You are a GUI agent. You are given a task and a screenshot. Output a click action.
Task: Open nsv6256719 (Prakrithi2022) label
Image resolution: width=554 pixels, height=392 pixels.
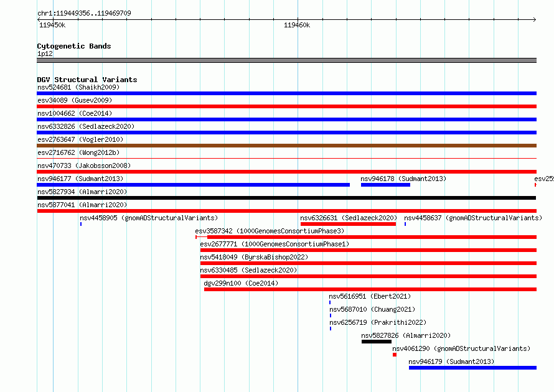coord(378,322)
